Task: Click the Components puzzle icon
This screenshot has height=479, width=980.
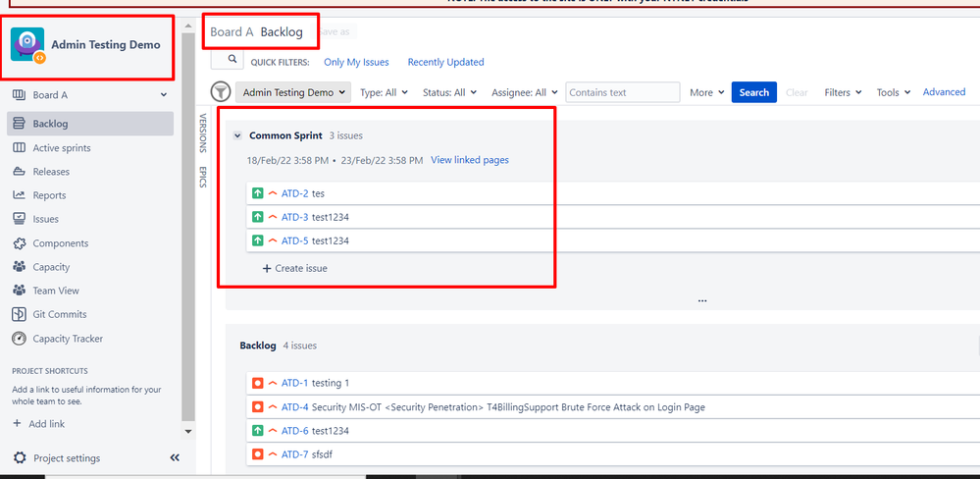Action: coord(20,243)
